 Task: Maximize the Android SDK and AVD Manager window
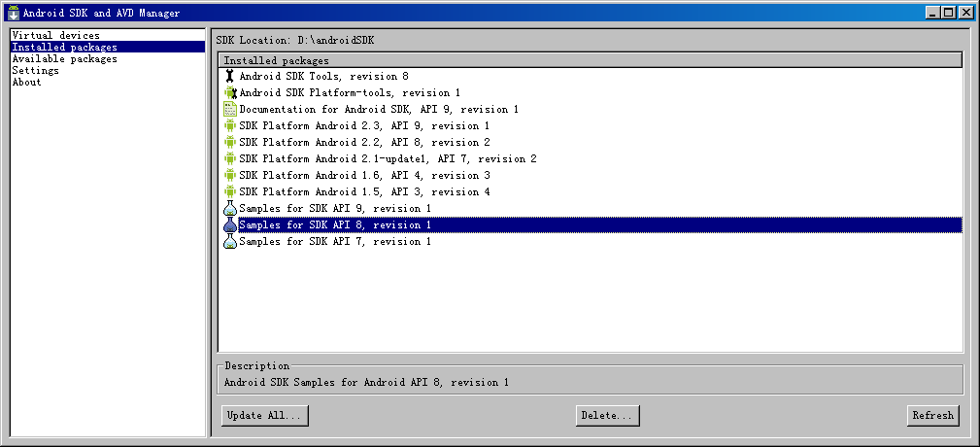(x=949, y=13)
